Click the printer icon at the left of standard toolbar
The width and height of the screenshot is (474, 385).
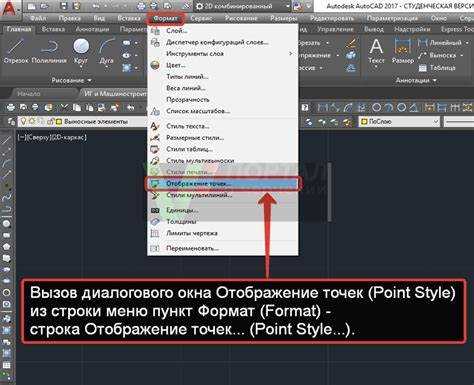point(11,107)
